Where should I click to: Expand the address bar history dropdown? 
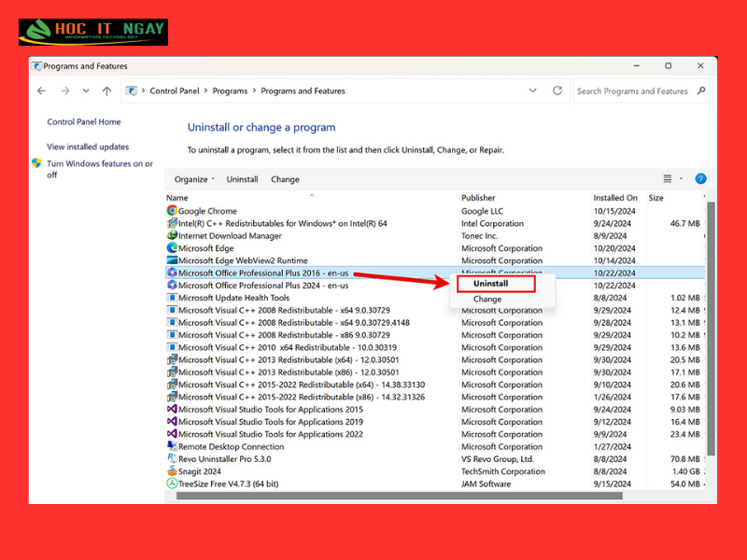tap(532, 91)
